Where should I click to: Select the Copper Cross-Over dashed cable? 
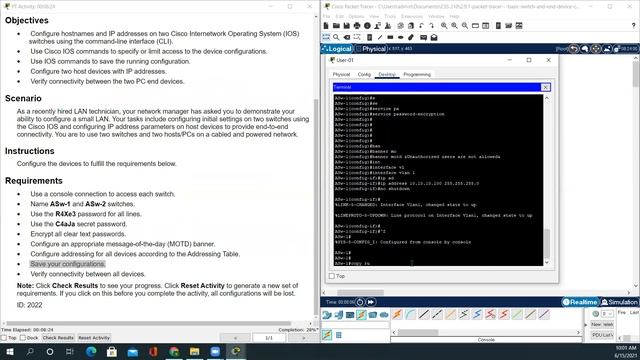tap(437, 314)
